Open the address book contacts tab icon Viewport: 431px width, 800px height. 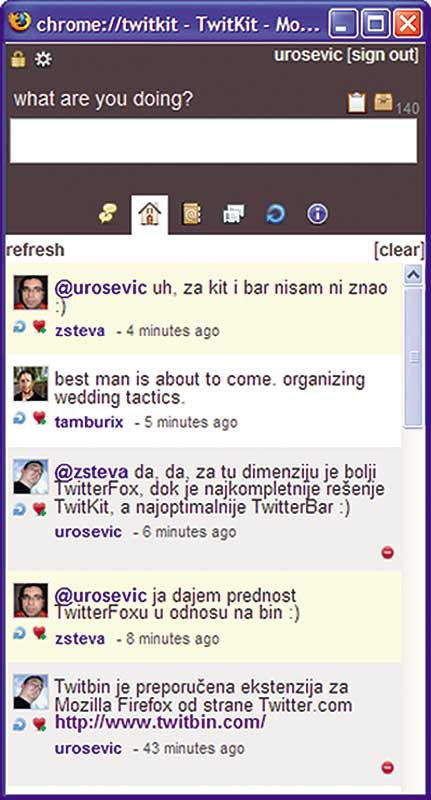(x=192, y=214)
